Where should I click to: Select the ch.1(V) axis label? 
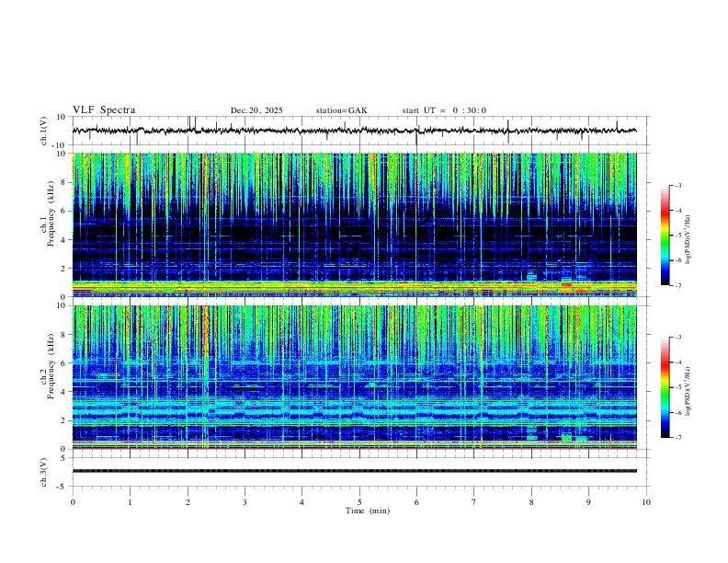(x=44, y=131)
